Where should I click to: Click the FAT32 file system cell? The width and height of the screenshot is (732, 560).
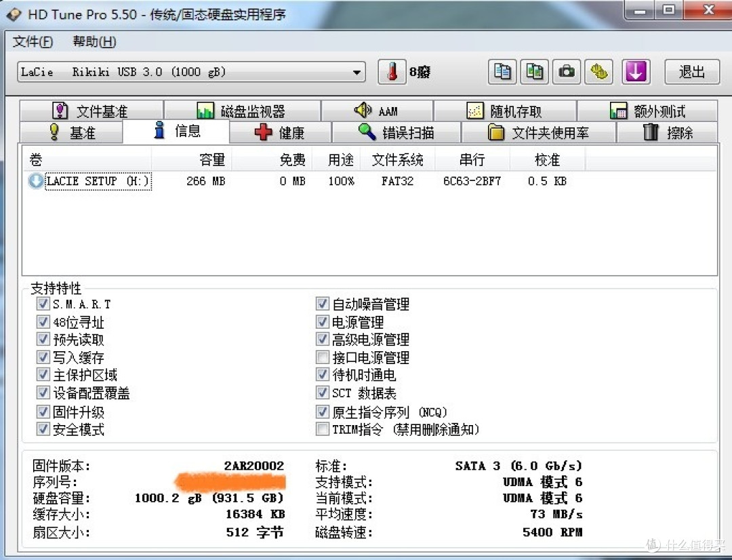point(397,181)
